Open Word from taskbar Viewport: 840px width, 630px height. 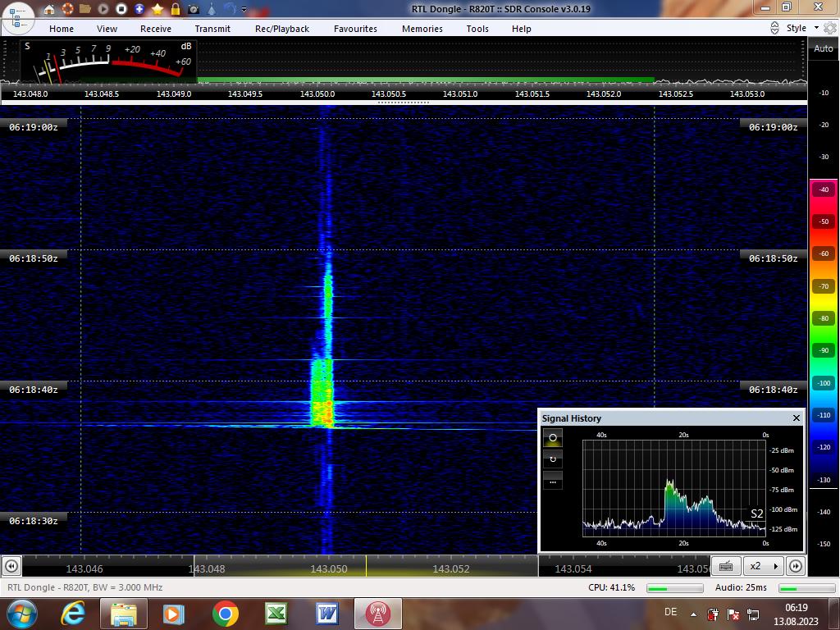326,614
